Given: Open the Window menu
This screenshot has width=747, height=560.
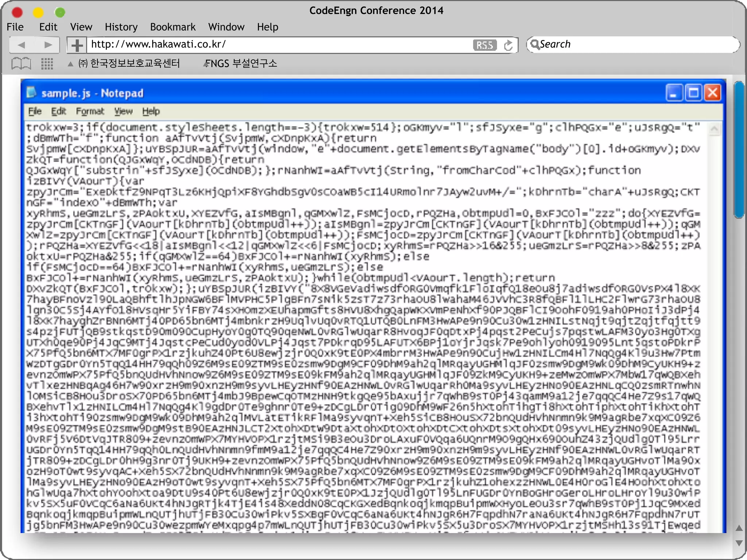Looking at the screenshot, I should (x=226, y=27).
